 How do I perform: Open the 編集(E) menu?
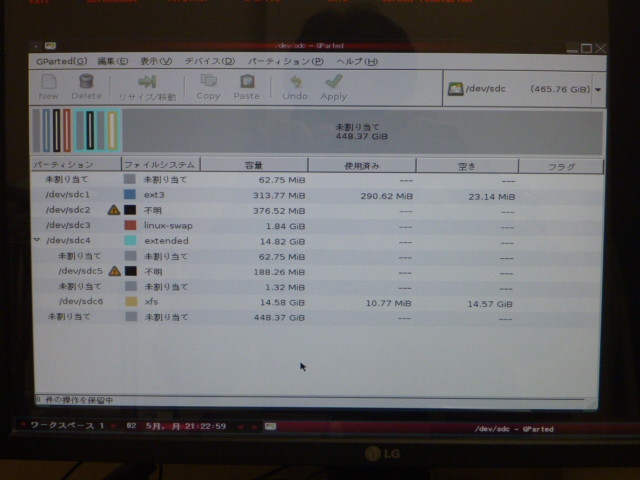point(113,61)
